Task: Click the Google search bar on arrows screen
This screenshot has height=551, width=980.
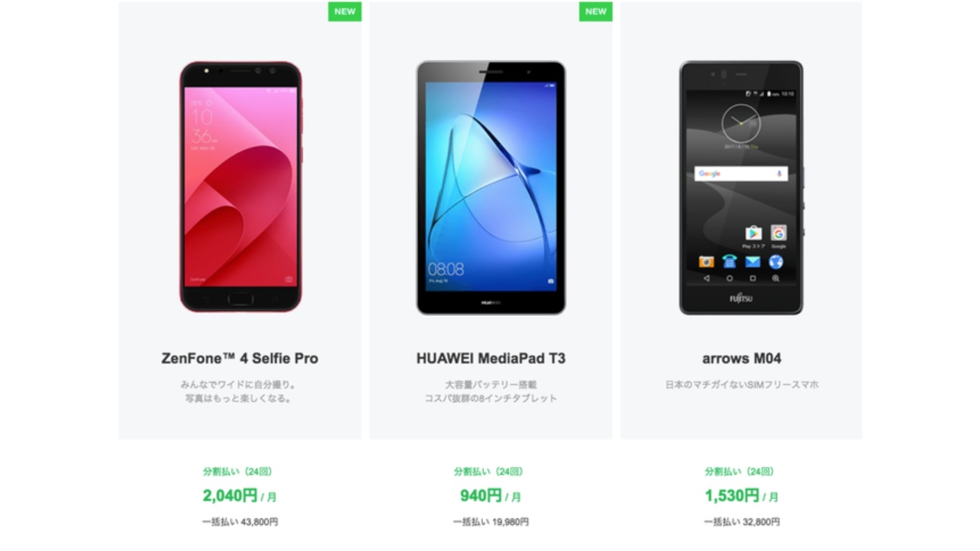Action: tap(741, 174)
